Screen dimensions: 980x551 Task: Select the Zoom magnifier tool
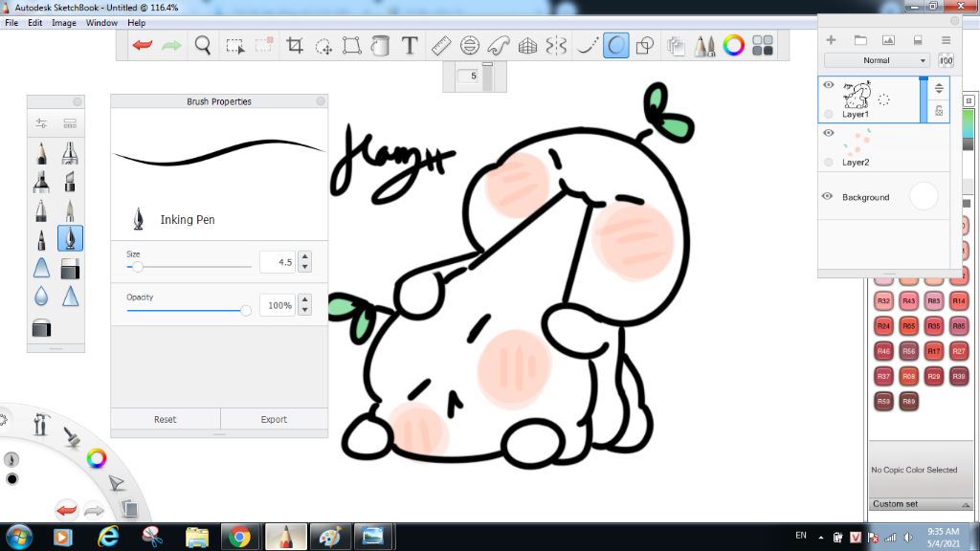pos(203,45)
